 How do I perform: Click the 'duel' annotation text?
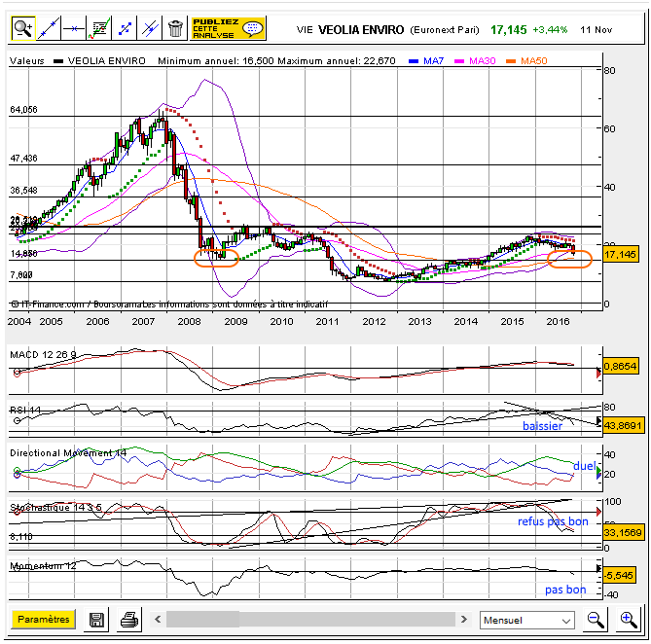[585, 466]
